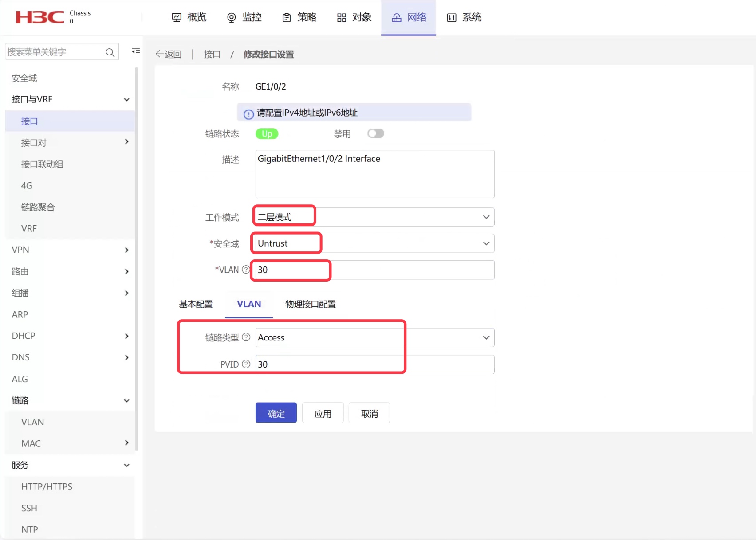Open the 安全域 Untrust dropdown
Image resolution: width=756 pixels, height=540 pixels.
(x=375, y=243)
